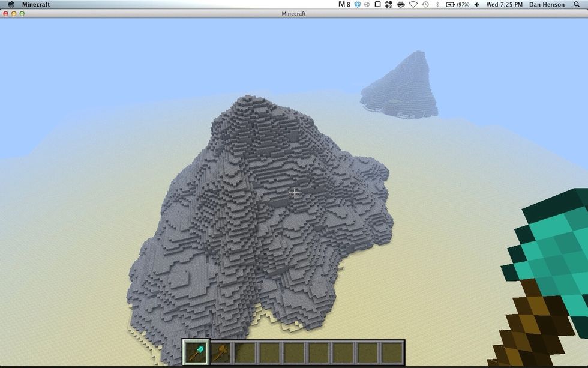Select the wooden shovel in the hotbar
Image resolution: width=588 pixels, height=368 pixels.
(x=220, y=352)
